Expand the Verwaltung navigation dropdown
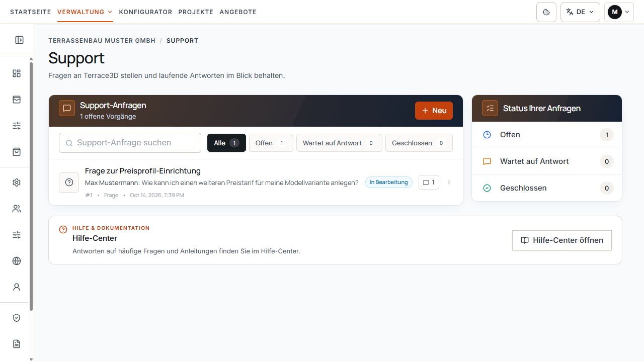Screen dimensions: 644x362 point(85,12)
